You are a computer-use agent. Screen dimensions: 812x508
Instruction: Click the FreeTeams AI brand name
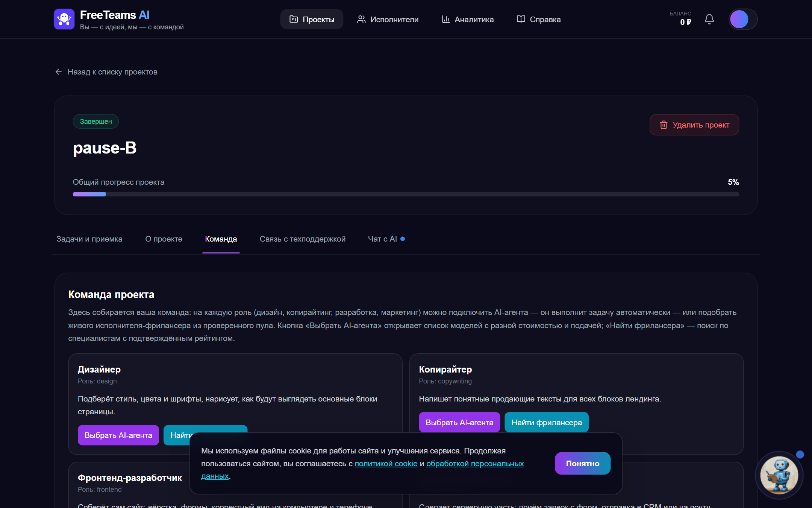coord(115,15)
